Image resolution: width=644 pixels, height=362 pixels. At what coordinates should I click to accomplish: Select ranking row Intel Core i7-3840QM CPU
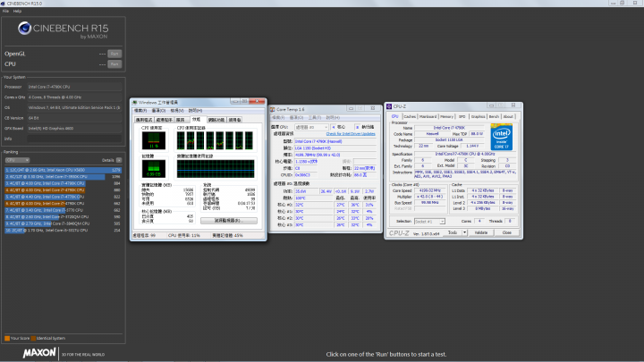[x=64, y=223]
